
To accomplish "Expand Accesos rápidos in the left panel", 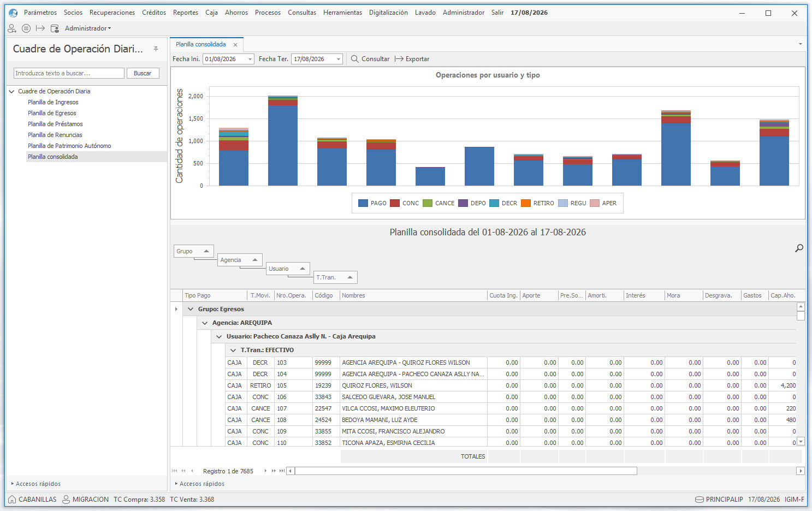I will pyautogui.click(x=36, y=484).
